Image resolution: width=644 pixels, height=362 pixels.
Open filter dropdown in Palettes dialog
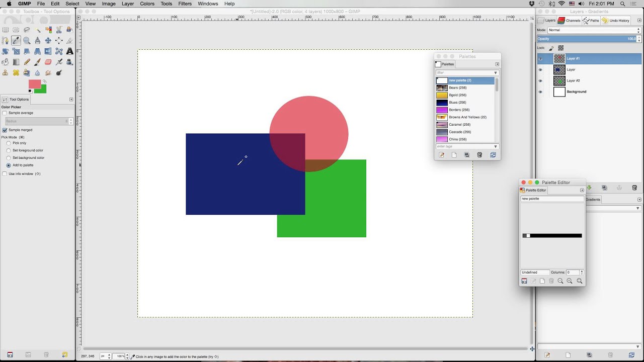click(496, 73)
